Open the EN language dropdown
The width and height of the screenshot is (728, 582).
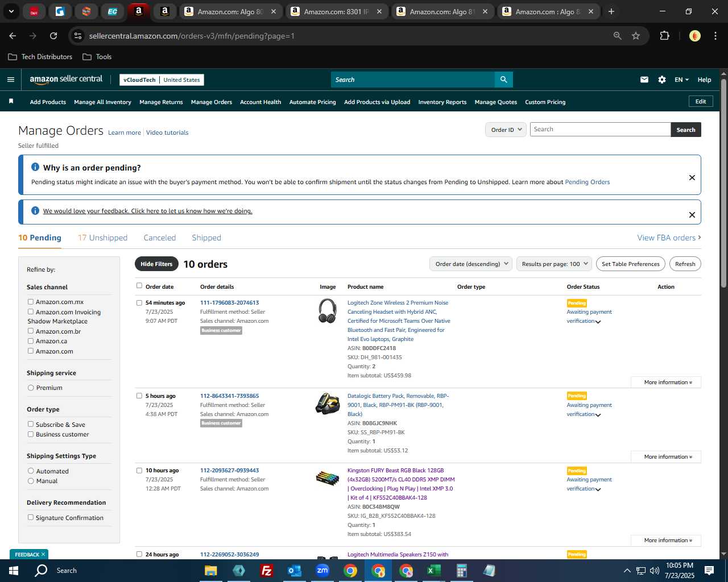(x=681, y=80)
